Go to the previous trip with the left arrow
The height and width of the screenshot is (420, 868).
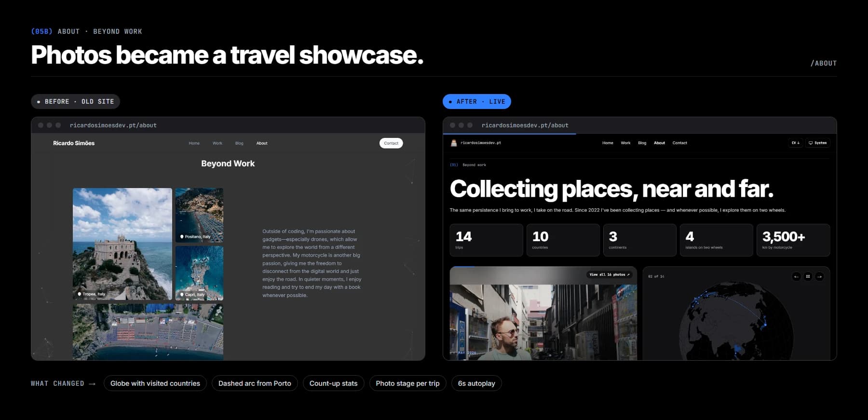(796, 276)
